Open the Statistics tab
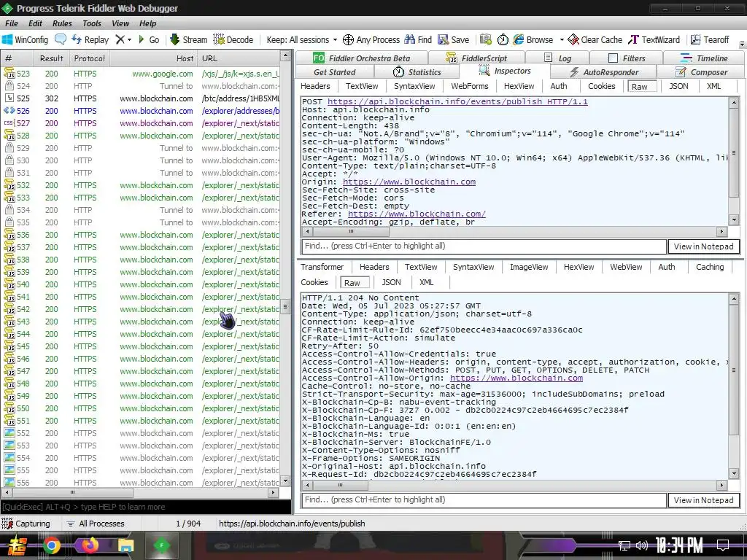 click(417, 72)
